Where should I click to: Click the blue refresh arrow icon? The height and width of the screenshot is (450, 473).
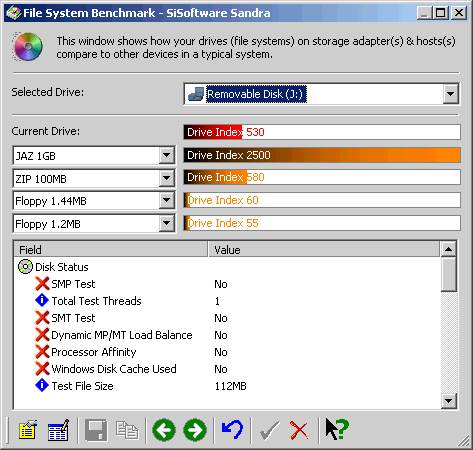(x=232, y=430)
